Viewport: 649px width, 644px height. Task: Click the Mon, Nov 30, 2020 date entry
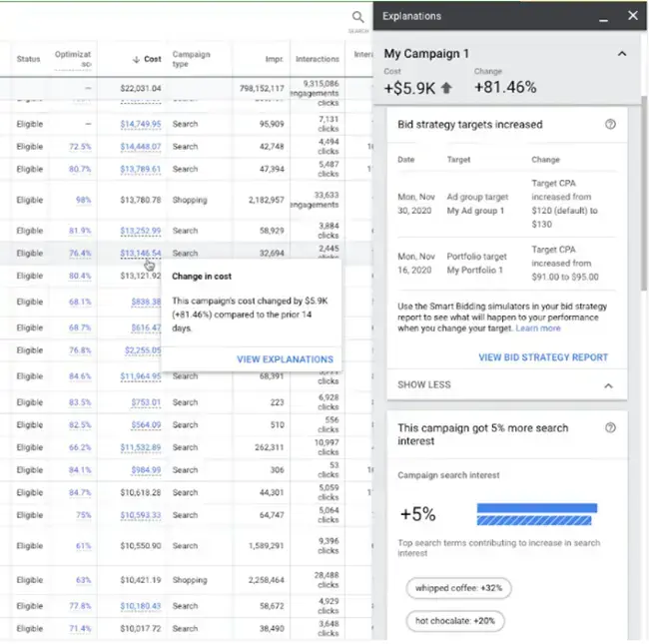coord(416,204)
